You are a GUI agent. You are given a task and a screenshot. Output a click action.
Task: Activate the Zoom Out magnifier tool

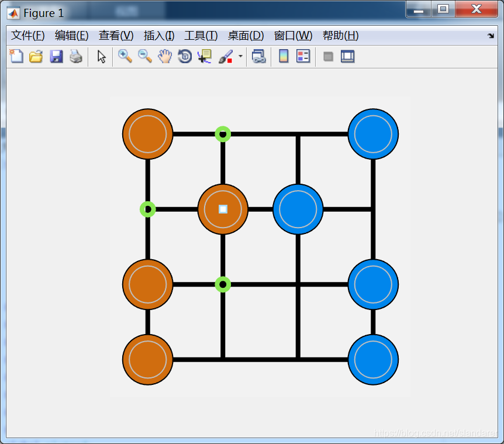tap(145, 57)
